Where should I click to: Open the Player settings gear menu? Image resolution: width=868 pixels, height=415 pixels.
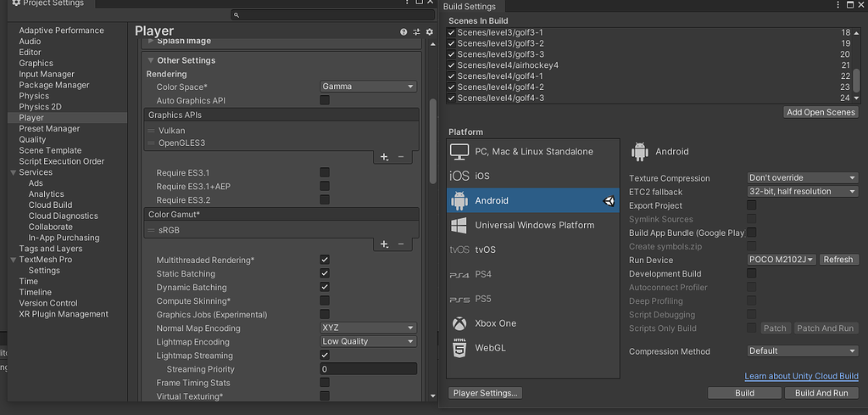429,31
